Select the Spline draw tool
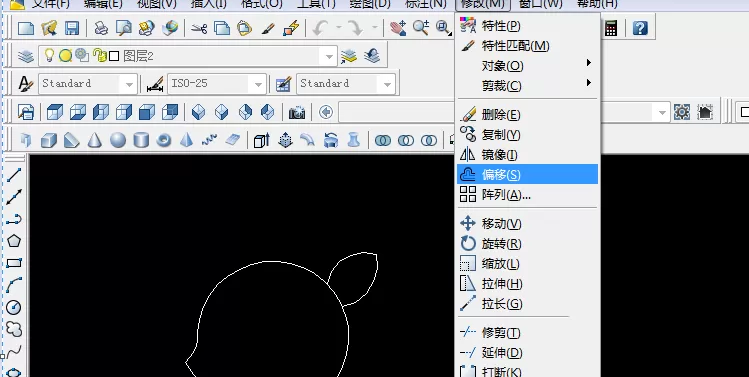 point(14,352)
